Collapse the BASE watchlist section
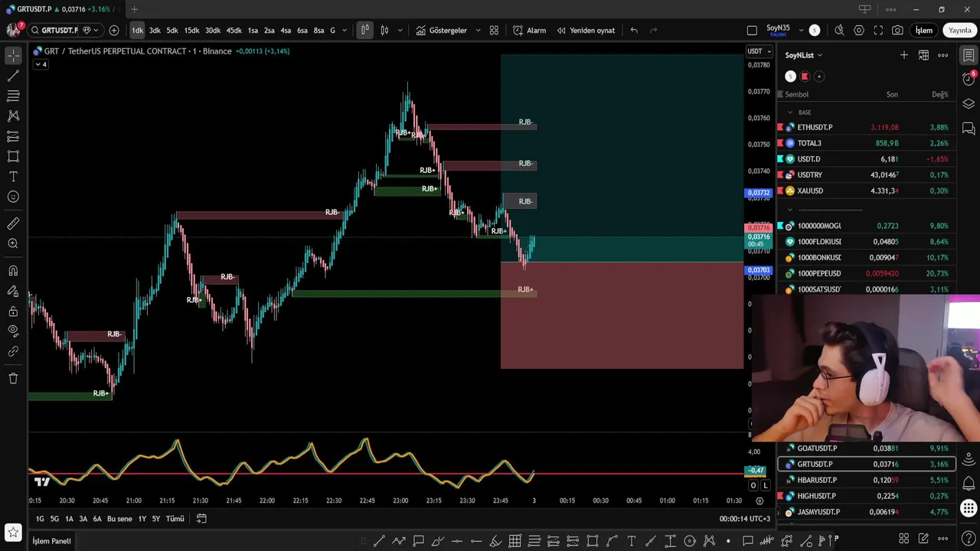 (x=790, y=112)
